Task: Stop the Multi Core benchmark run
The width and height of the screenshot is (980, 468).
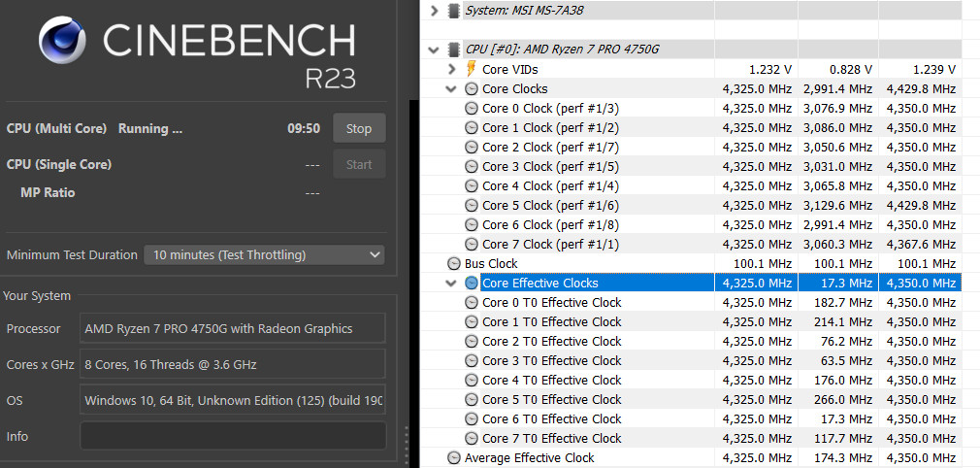Action: tap(359, 128)
